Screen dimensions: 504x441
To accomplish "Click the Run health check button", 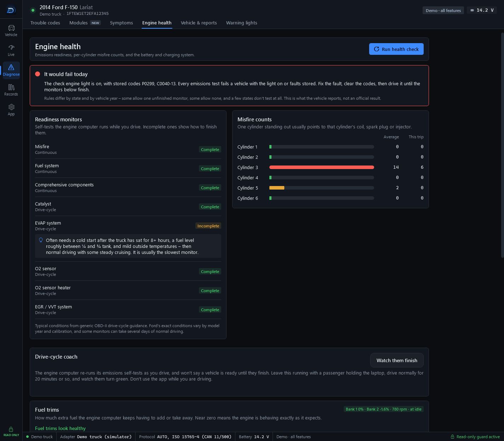I will (x=396, y=49).
